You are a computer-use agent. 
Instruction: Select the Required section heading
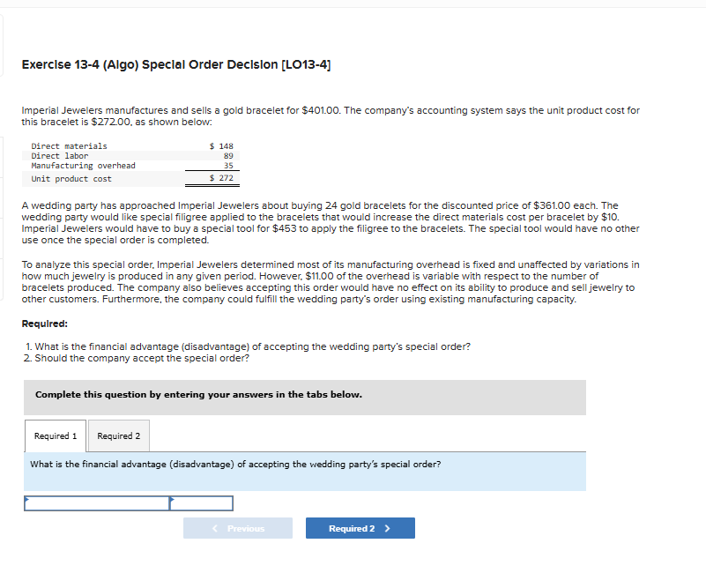(x=43, y=323)
